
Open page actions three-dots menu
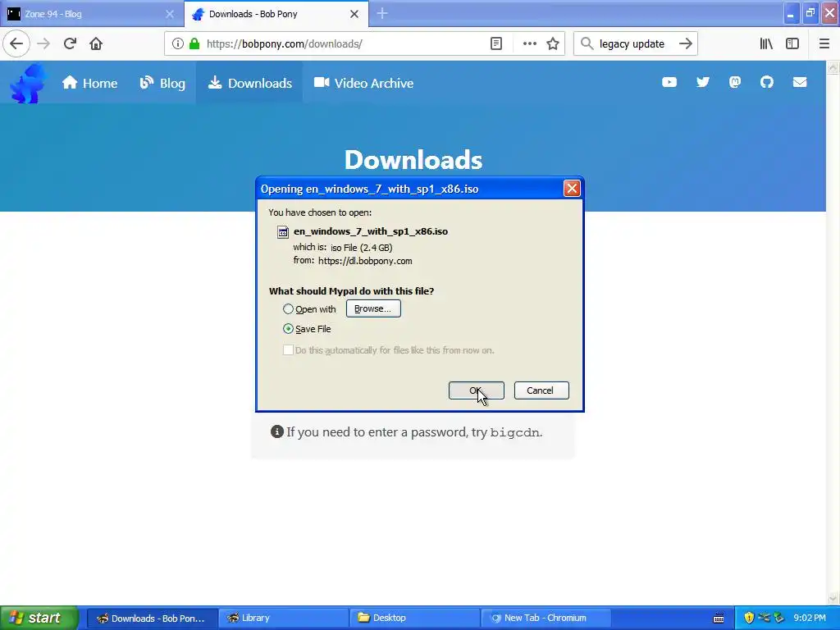click(x=529, y=44)
